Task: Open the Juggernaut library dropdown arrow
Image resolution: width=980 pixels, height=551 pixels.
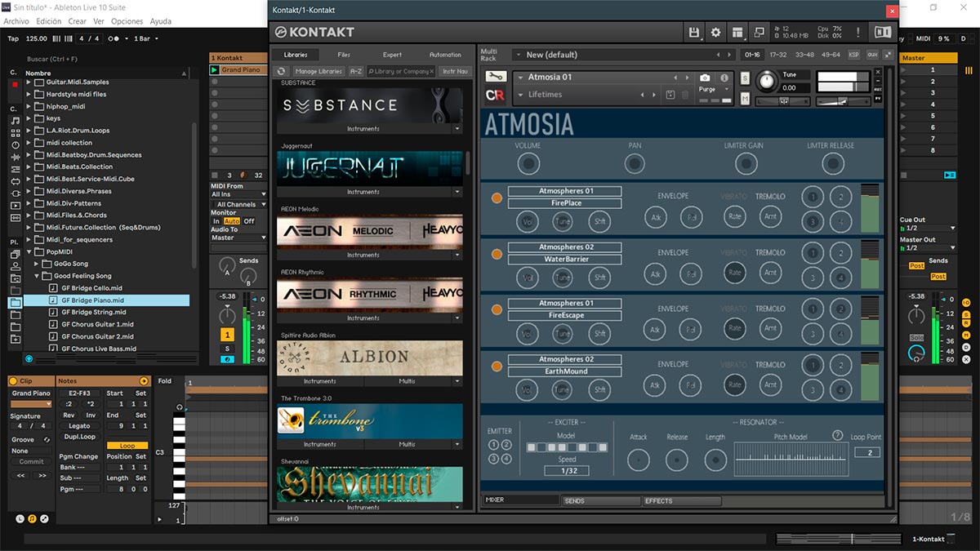Action: coord(457,192)
